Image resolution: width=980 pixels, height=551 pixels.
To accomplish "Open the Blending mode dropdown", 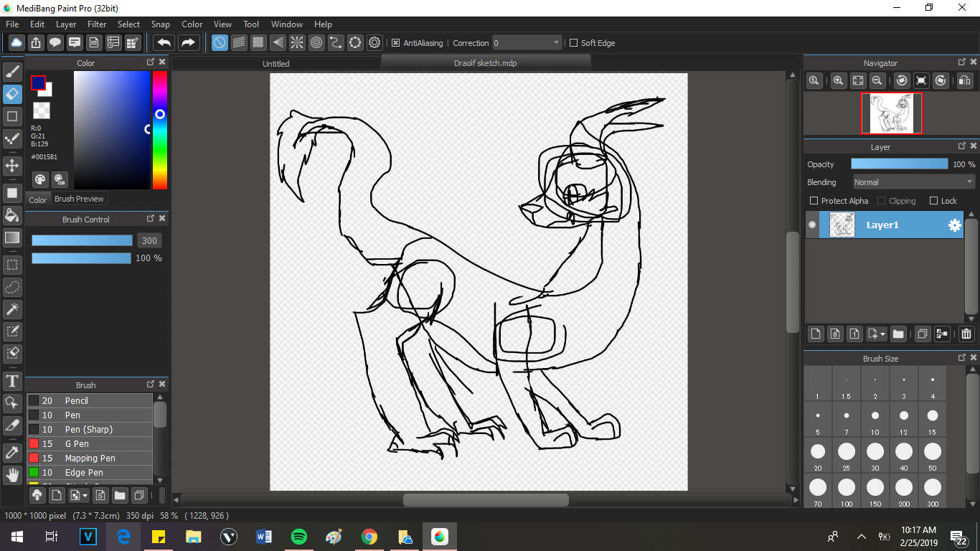I will [x=913, y=182].
